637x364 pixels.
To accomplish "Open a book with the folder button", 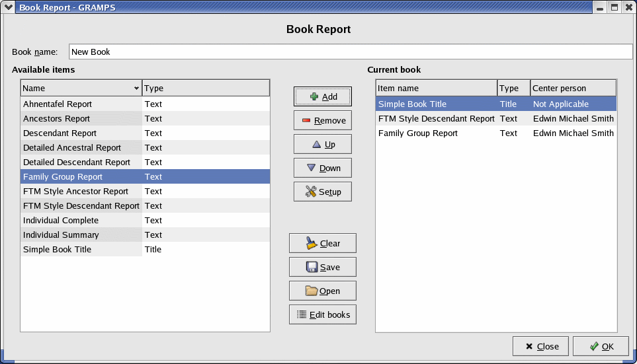I will coord(322,291).
